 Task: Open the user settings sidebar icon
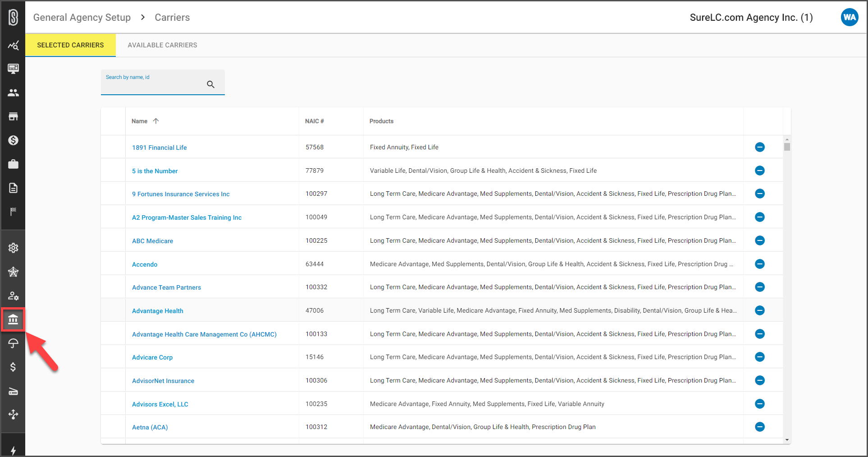click(14, 296)
